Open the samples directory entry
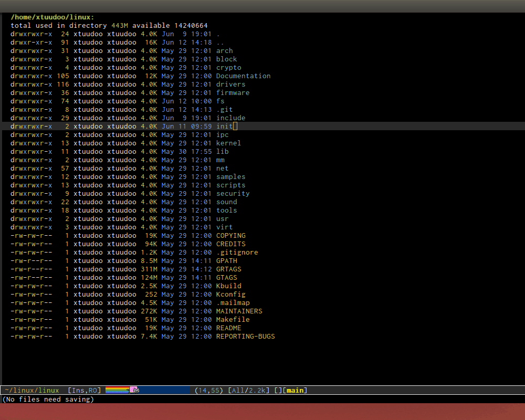525x420 pixels. 230,177
